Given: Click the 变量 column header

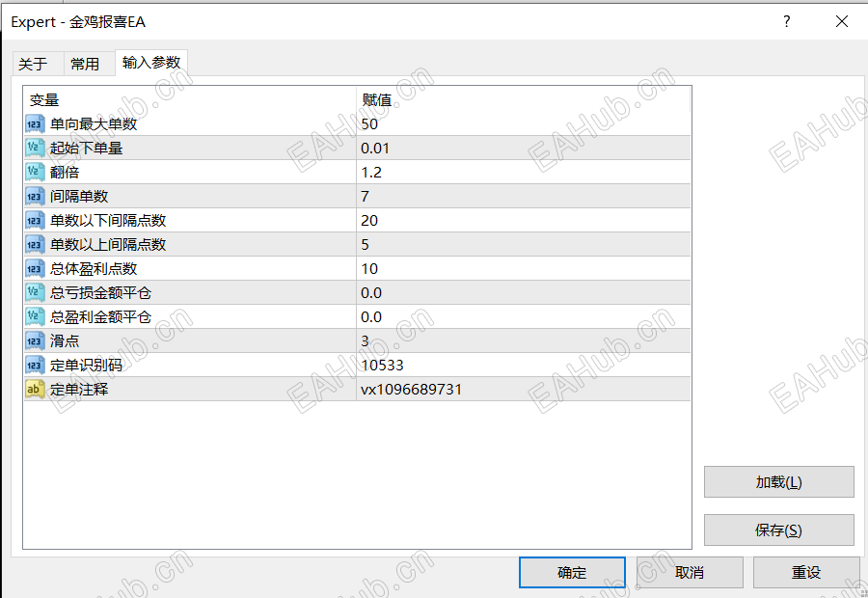Looking at the screenshot, I should click(x=190, y=100).
